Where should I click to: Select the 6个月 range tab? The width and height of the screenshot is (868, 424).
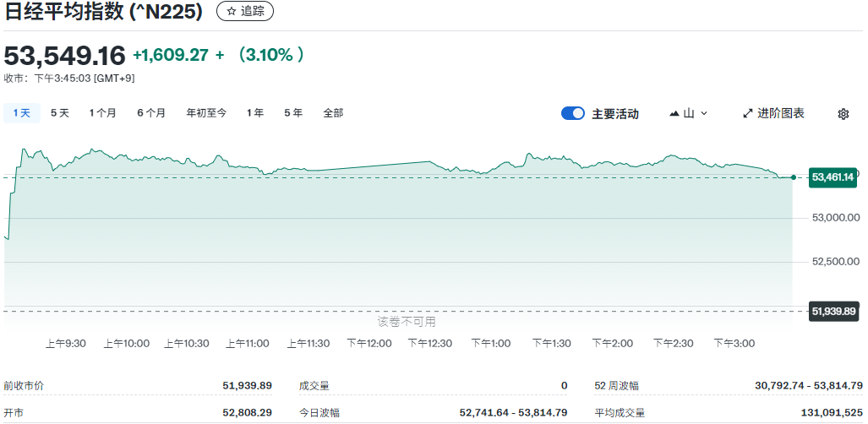[151, 113]
